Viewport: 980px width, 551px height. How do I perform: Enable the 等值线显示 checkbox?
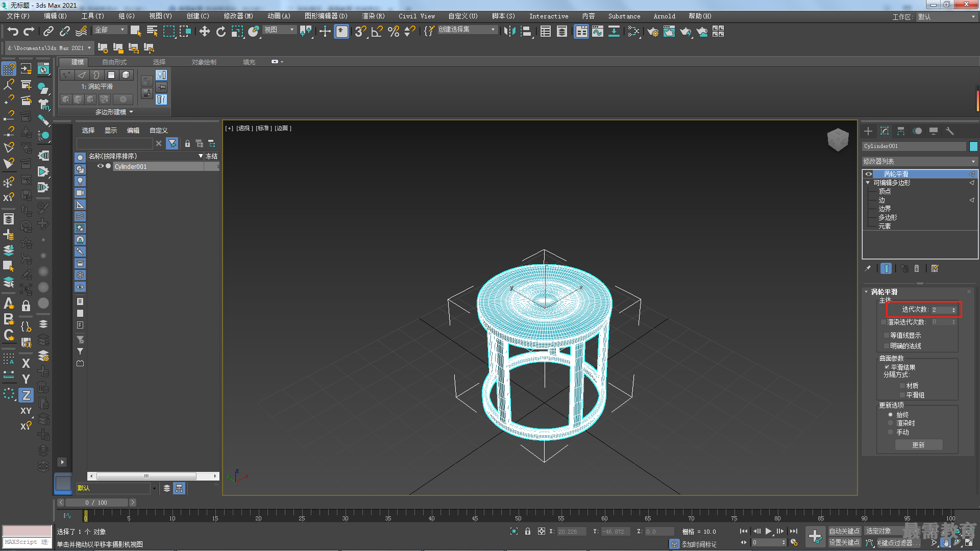[x=887, y=335]
